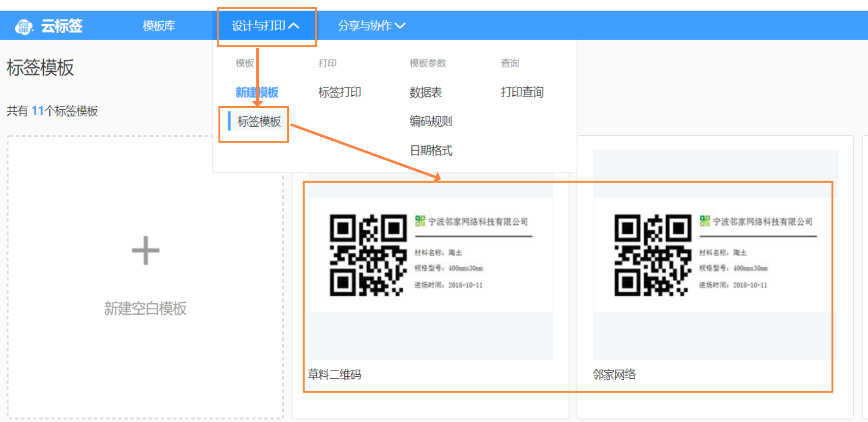868x422 pixels.
Task: Click the 草料二维码 template name
Action: pyautogui.click(x=335, y=375)
